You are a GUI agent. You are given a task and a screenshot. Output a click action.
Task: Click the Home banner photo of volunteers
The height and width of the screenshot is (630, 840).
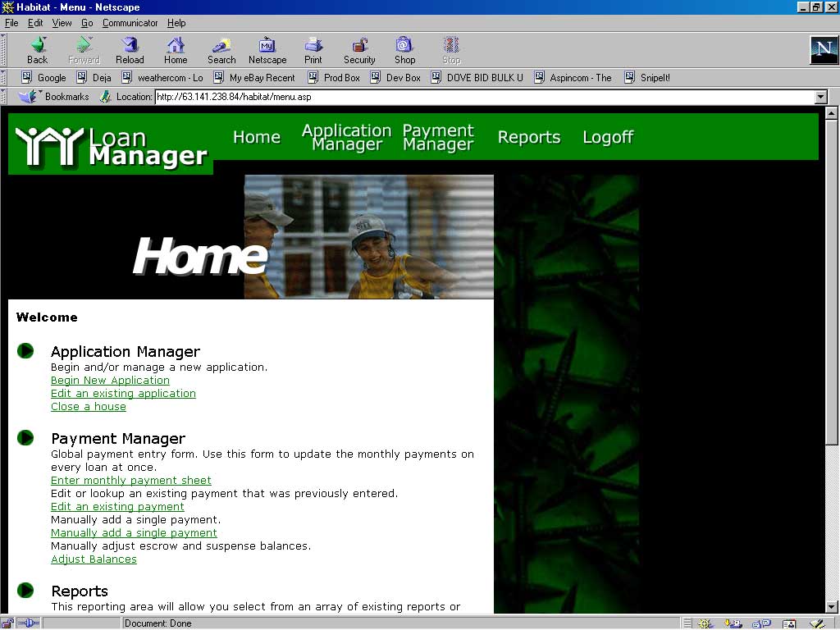(x=368, y=237)
